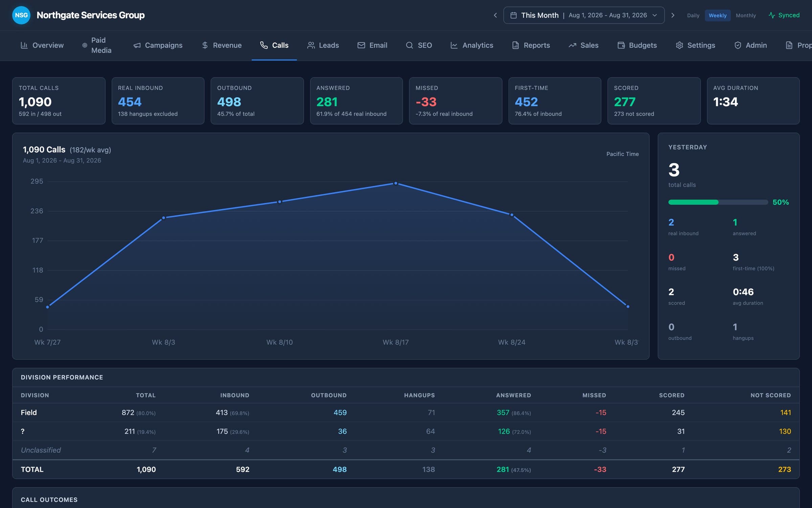Click the CALL OUTCOMES section heading
812x508 pixels.
point(49,500)
